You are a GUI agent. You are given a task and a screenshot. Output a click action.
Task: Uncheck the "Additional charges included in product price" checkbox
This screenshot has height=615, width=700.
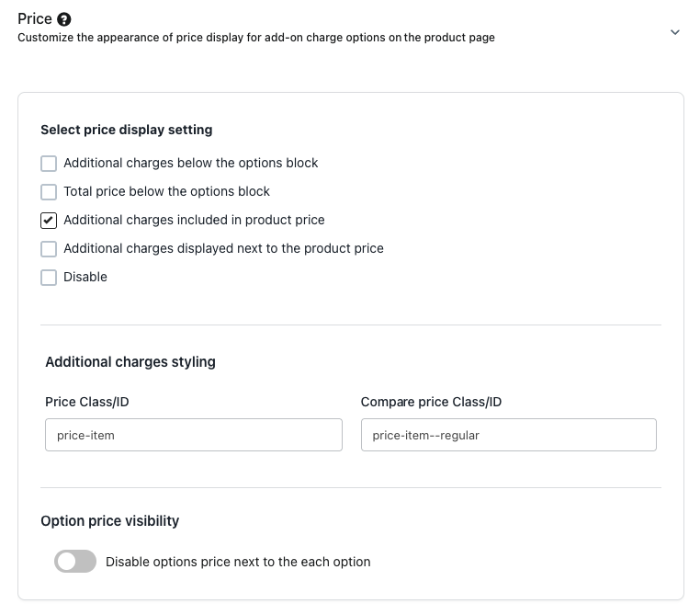[x=49, y=221]
